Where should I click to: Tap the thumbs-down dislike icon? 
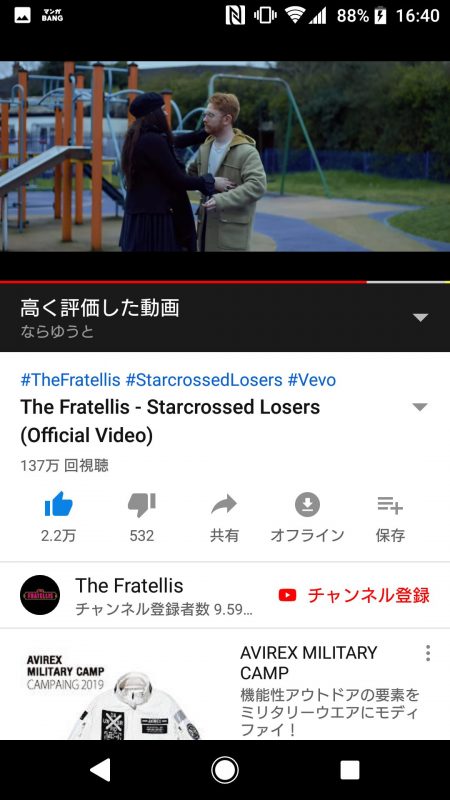[141, 505]
